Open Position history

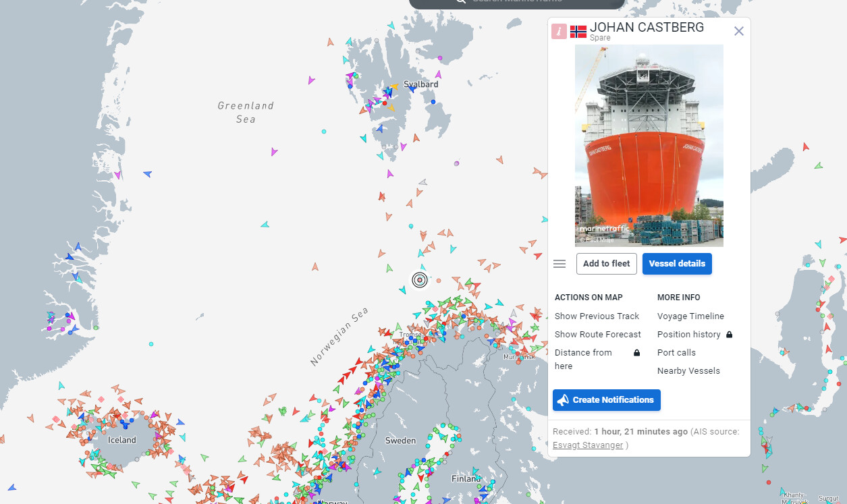(688, 335)
